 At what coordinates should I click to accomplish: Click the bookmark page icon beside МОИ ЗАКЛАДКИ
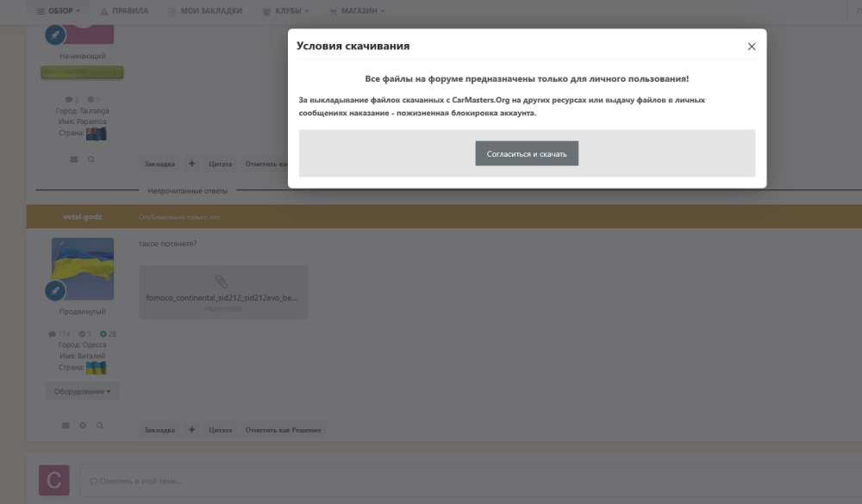click(172, 11)
